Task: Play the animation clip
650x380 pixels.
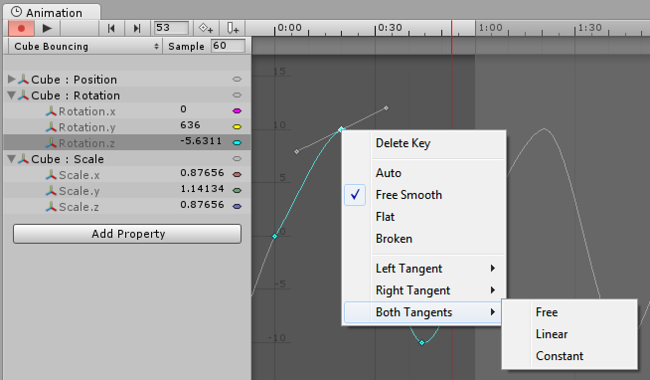Action: point(47,28)
